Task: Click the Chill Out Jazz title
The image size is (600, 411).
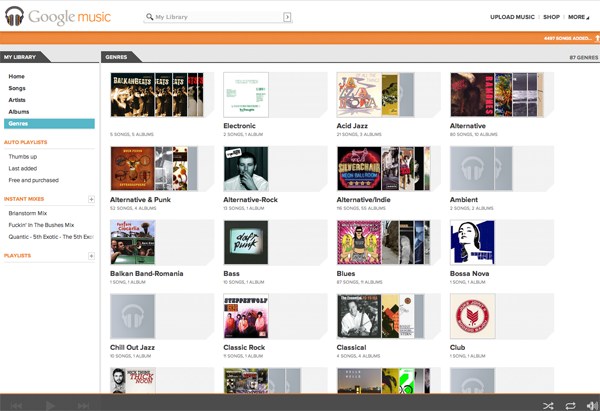Action: pyautogui.click(x=132, y=347)
